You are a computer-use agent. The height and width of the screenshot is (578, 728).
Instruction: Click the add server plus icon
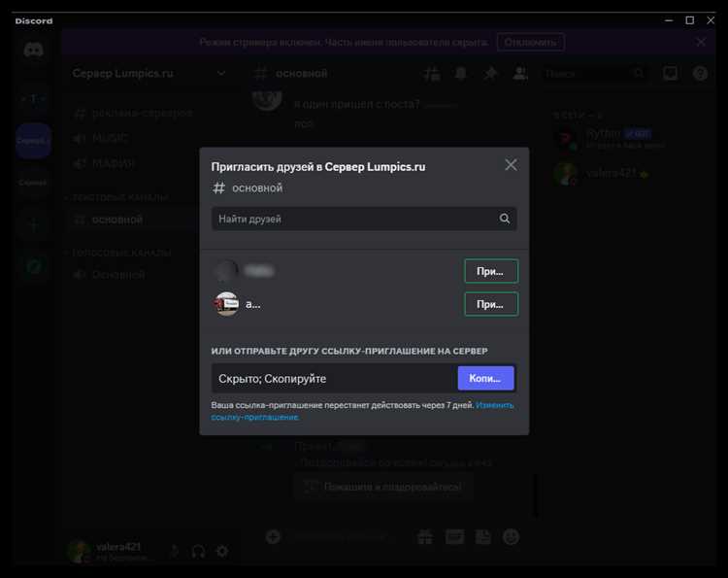(33, 225)
